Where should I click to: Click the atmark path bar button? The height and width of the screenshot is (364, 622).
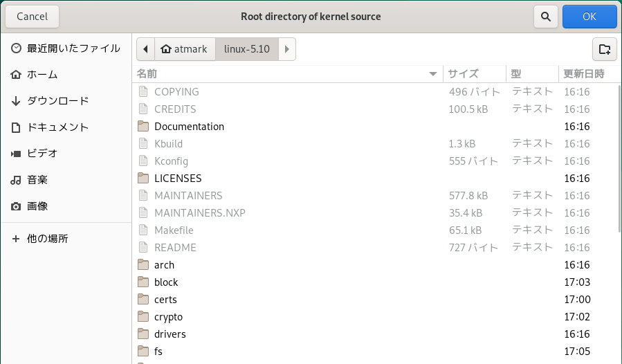[x=185, y=49]
